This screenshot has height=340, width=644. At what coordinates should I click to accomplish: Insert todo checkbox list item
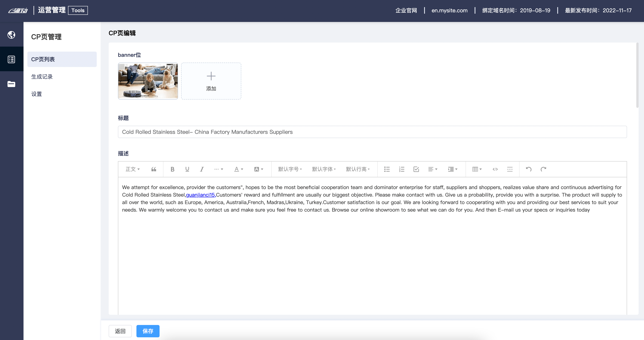pyautogui.click(x=416, y=169)
